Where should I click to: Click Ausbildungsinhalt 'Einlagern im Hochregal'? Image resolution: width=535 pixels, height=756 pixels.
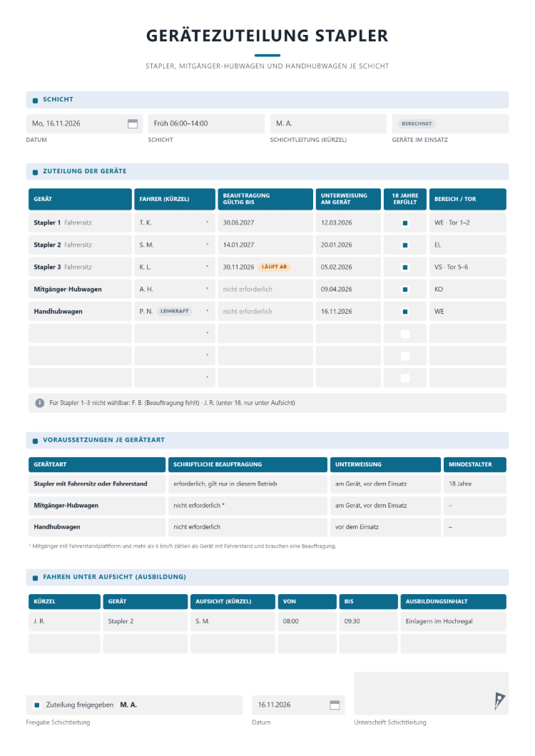click(x=453, y=621)
